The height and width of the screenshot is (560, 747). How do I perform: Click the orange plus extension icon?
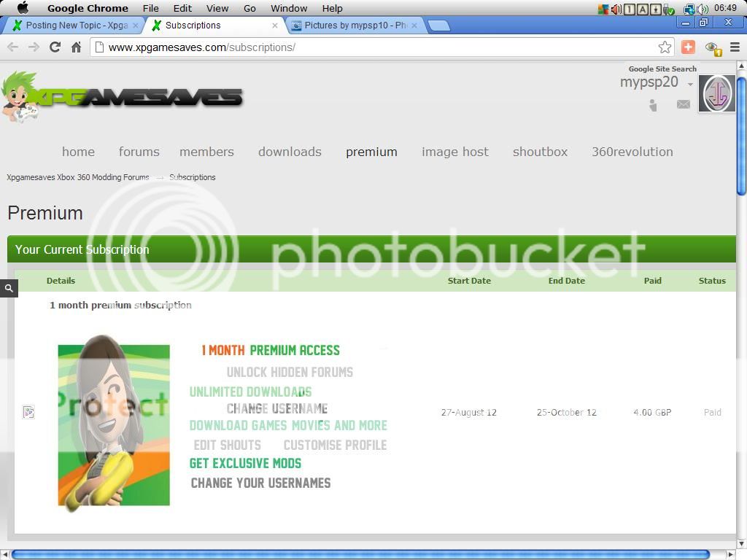(x=688, y=47)
